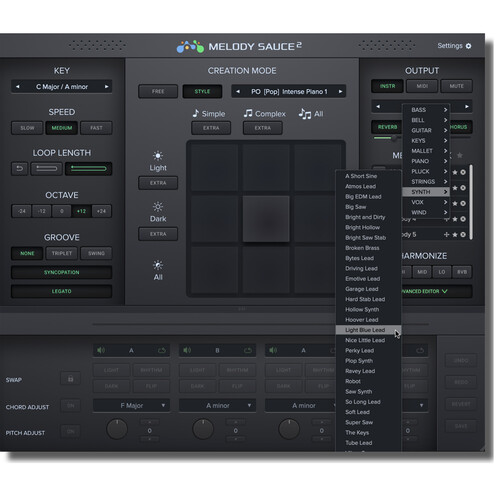Choose Hoover Lead from the list

(368, 320)
